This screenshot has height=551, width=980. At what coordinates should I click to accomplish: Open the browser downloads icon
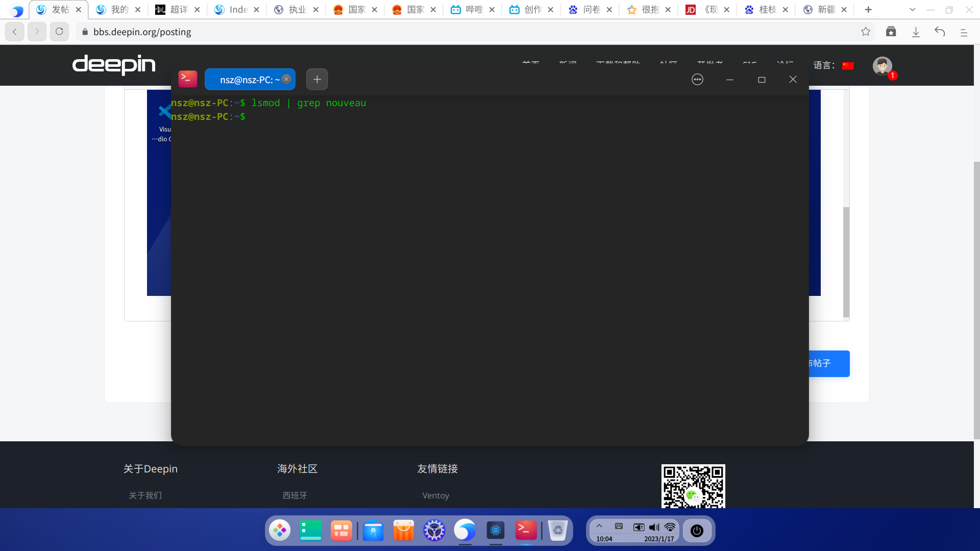(916, 32)
